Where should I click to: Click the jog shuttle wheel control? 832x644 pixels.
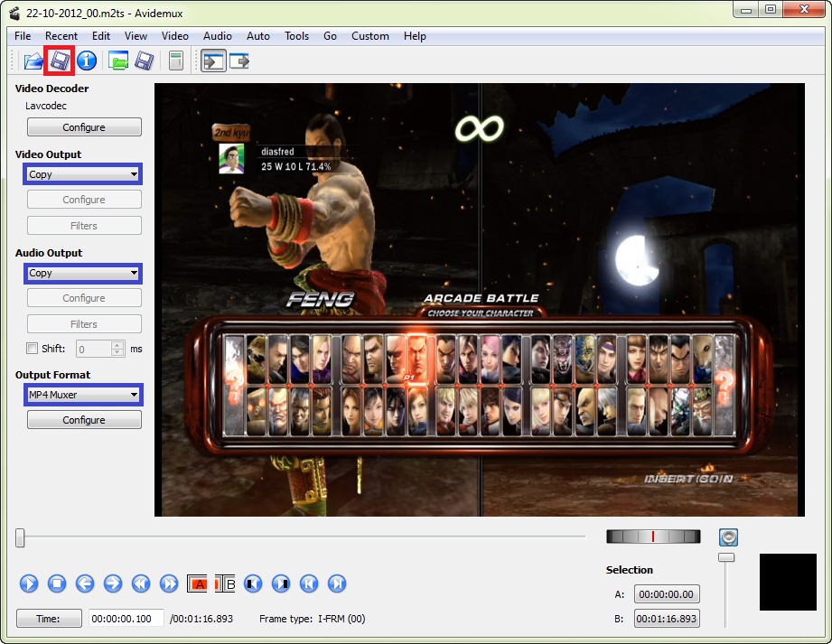[x=653, y=537]
